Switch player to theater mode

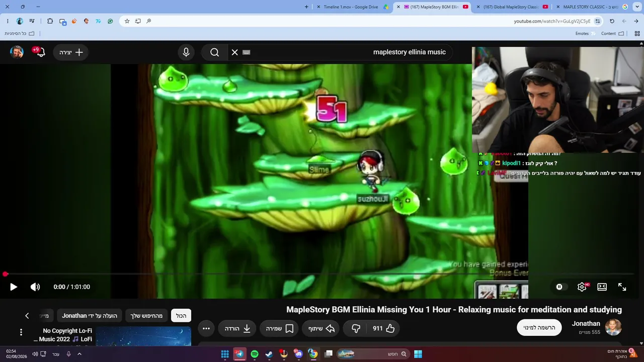[602, 287]
